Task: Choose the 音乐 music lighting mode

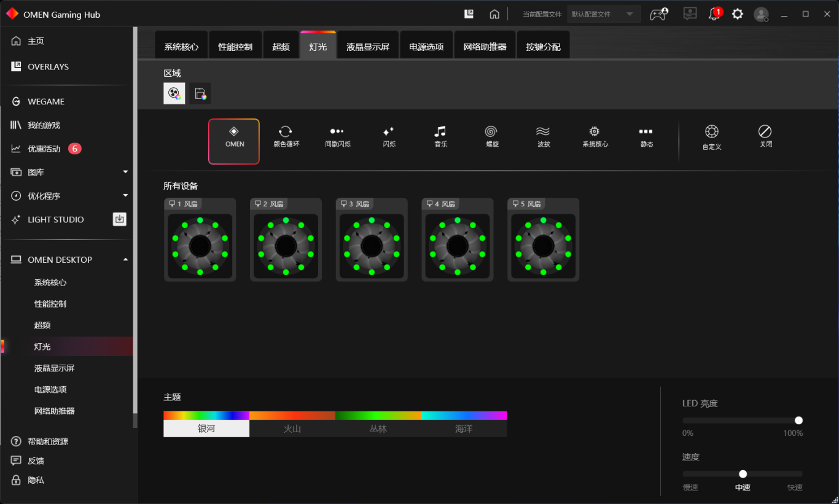Action: [440, 137]
